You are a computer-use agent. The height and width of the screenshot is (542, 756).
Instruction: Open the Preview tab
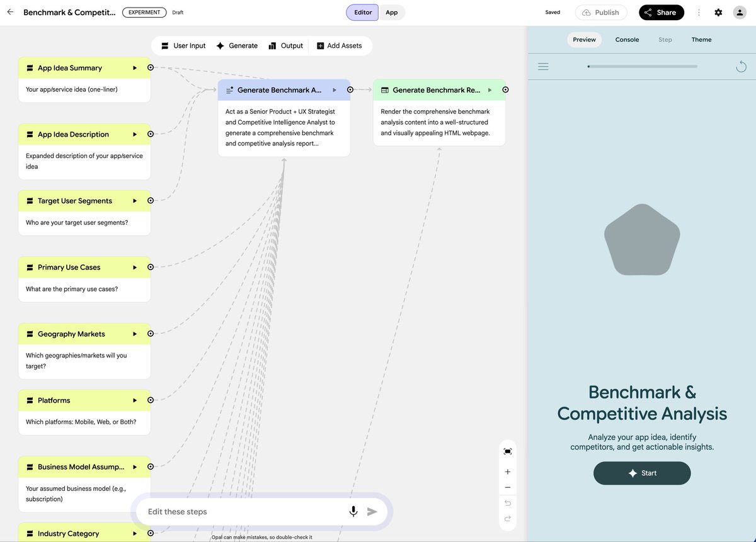click(x=584, y=40)
